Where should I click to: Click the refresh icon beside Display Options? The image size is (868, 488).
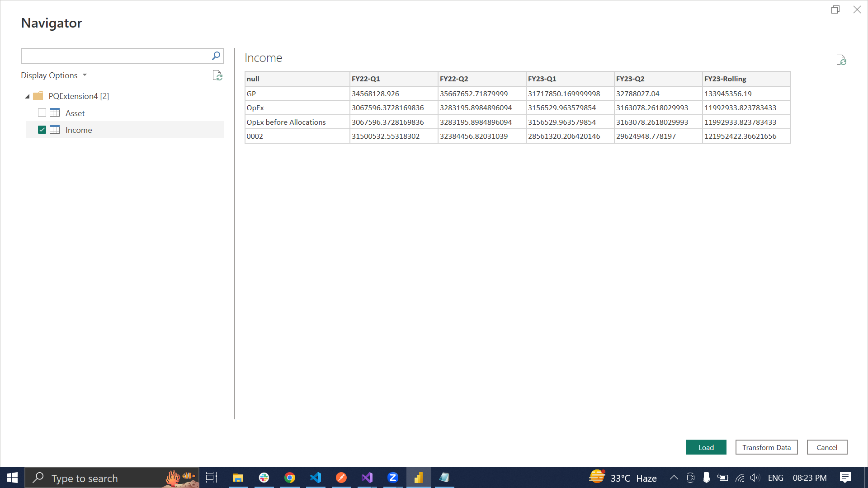tap(217, 75)
